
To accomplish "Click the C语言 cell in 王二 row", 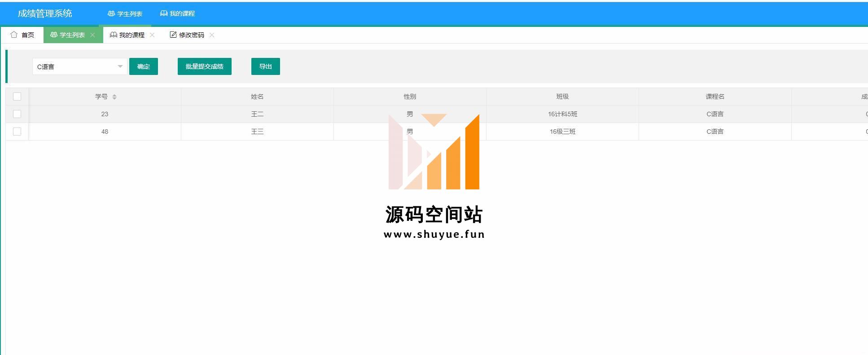I will [715, 114].
